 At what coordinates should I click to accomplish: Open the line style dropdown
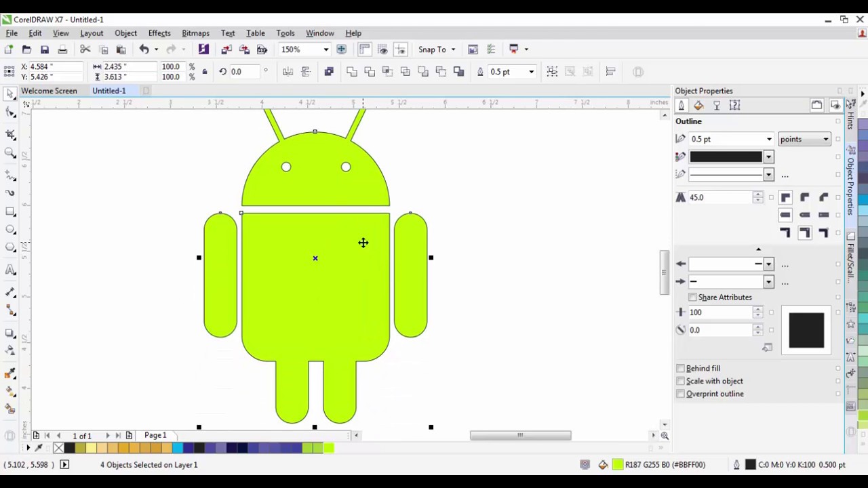coord(768,175)
